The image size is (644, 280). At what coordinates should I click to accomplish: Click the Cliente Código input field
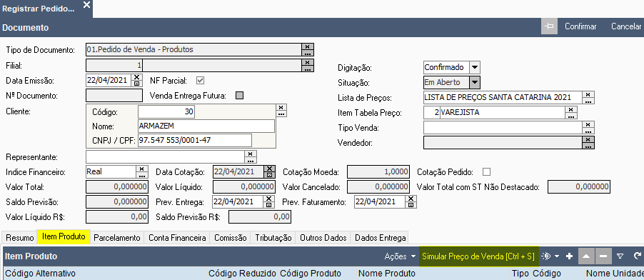pos(166,112)
